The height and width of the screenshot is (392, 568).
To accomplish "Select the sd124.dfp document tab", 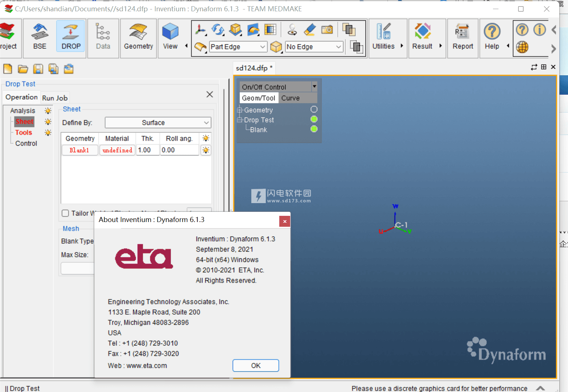I will (x=254, y=68).
